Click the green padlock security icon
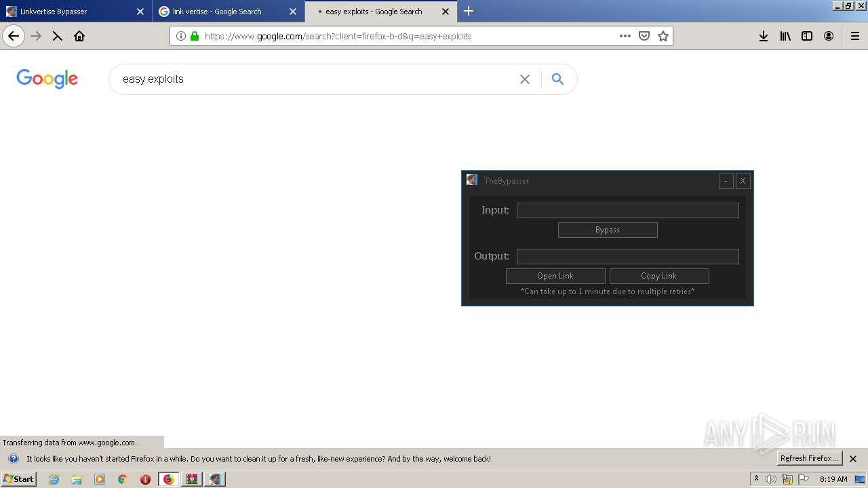The width and height of the screenshot is (868, 488). coord(195,36)
